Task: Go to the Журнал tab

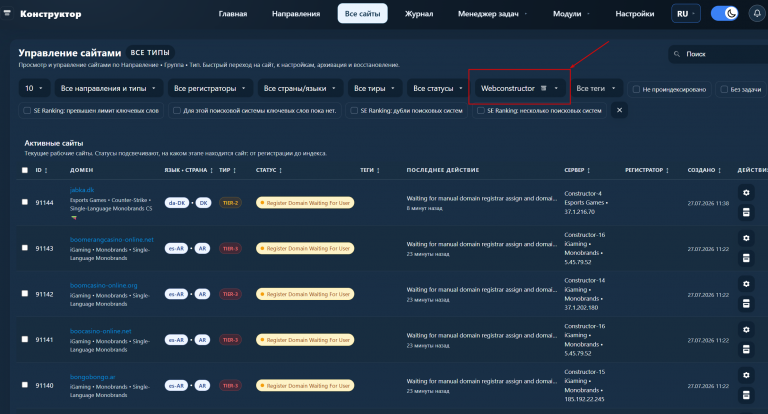Action: pyautogui.click(x=419, y=14)
